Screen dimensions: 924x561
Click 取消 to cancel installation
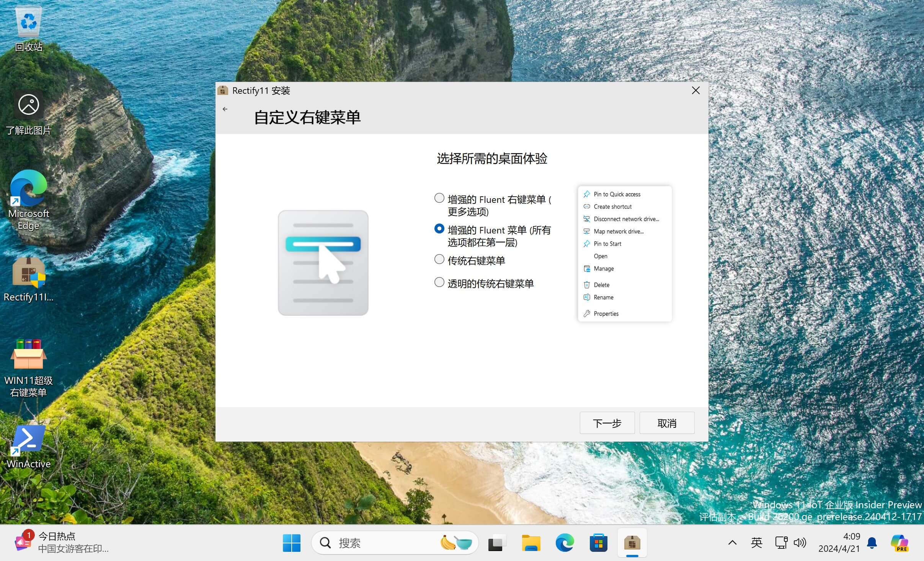[667, 423]
